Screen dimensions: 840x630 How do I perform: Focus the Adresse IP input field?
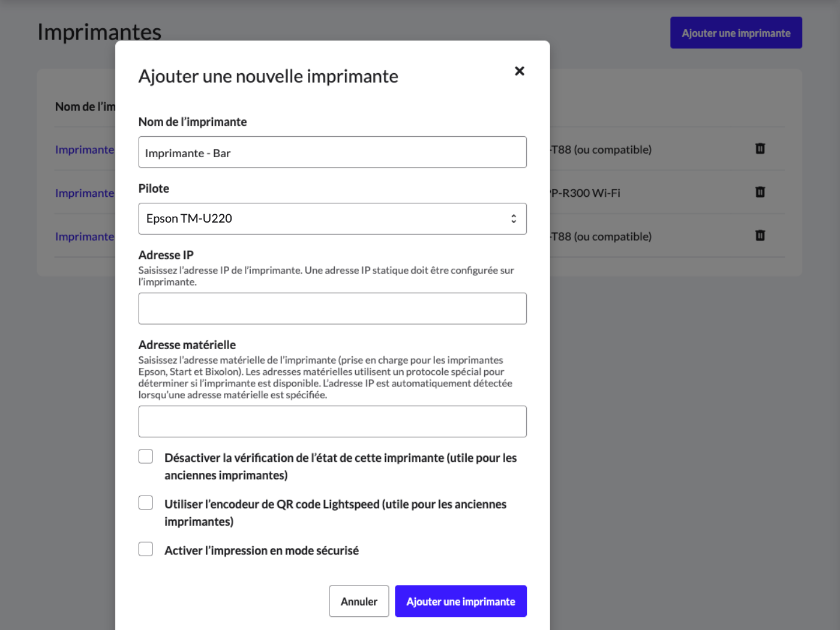[332, 308]
